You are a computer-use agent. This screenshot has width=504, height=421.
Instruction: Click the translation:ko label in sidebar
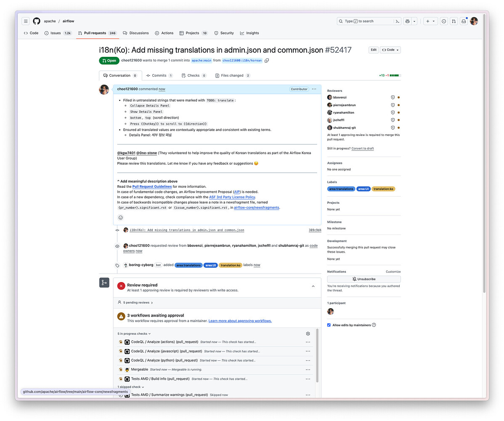[x=383, y=189]
